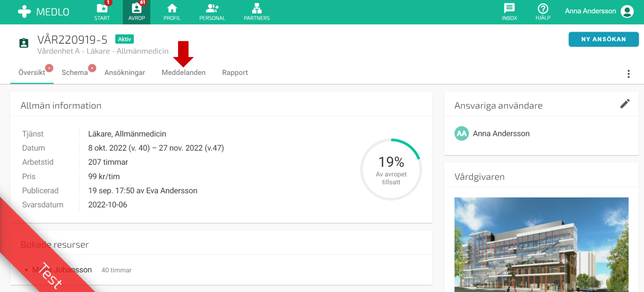
Task: Click the user avatar icon beside Anna Andersson
Action: click(627, 12)
